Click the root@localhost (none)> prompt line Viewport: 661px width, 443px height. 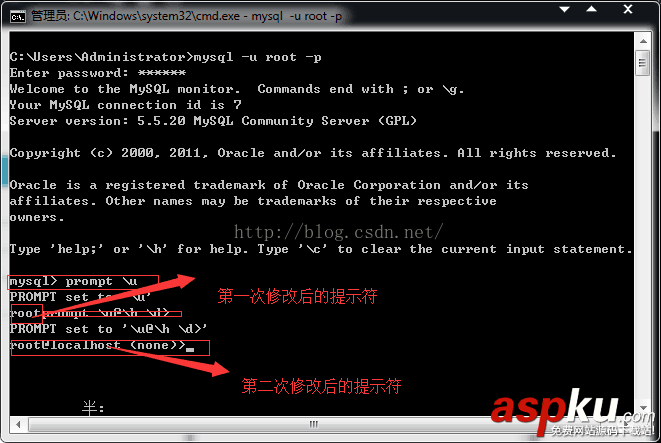pos(97,345)
